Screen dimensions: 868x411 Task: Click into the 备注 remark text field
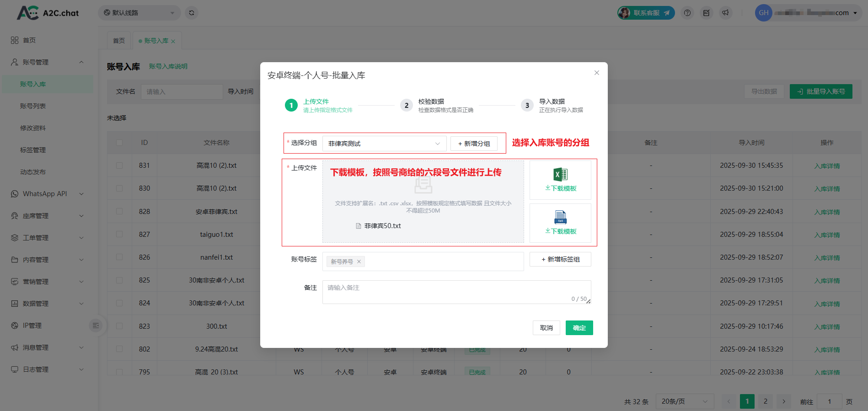pos(456,292)
